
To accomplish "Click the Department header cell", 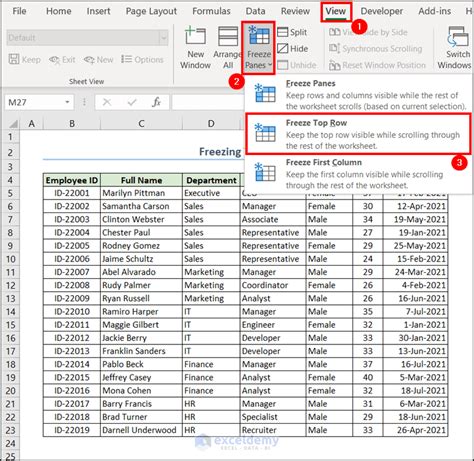I will pos(211,180).
